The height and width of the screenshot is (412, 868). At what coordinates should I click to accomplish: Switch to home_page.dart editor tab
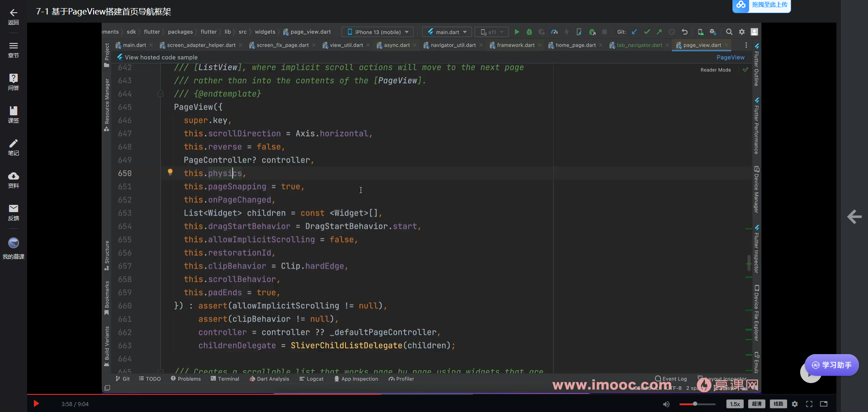tap(576, 45)
